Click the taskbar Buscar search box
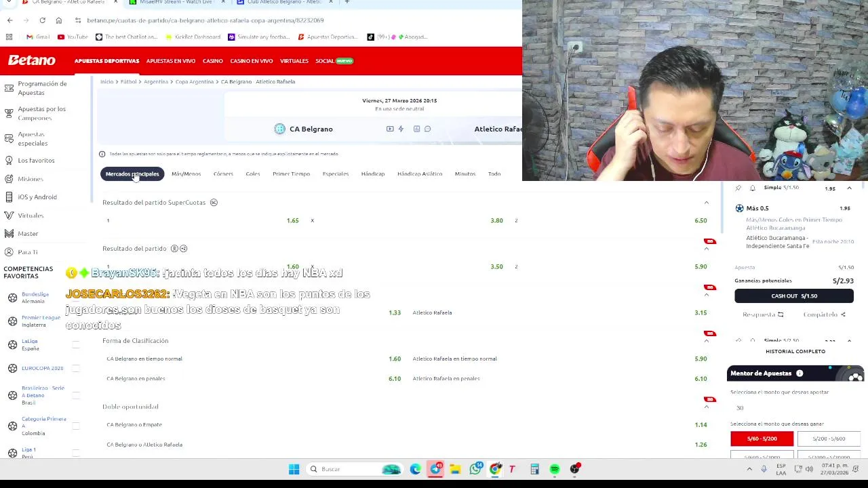868x488 pixels. (x=353, y=469)
